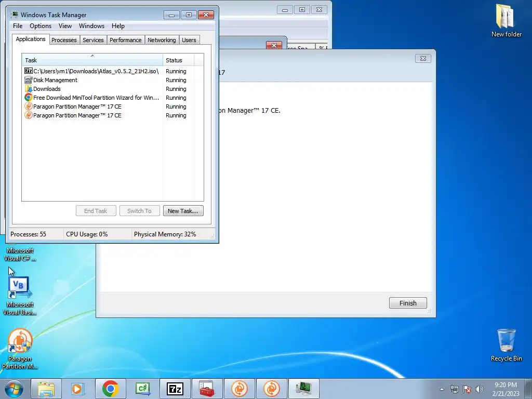Open the Action Center flag tray icon
The height and width of the screenshot is (399, 532).
[467, 389]
